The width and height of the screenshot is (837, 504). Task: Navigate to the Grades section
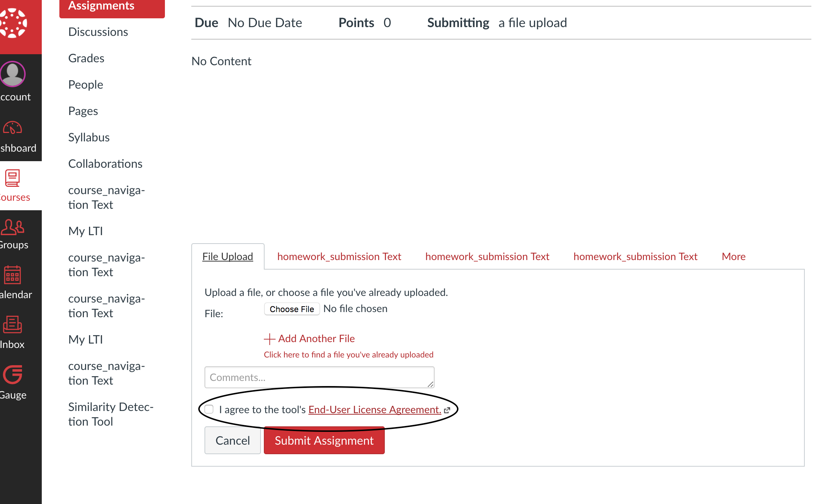pos(86,58)
